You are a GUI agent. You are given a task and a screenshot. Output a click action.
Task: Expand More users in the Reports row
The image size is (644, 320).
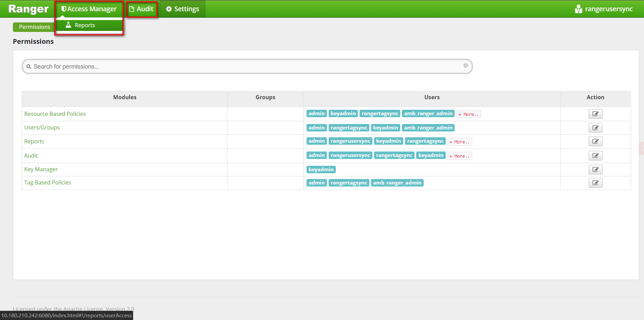tap(460, 142)
